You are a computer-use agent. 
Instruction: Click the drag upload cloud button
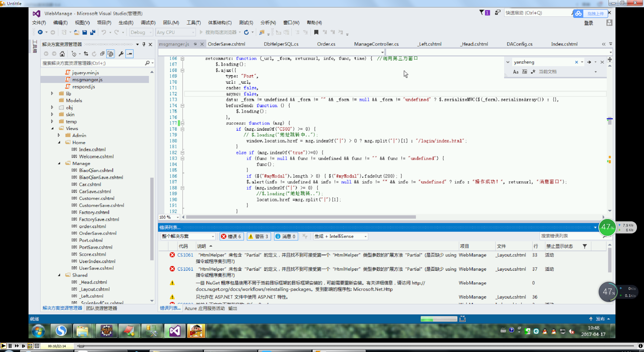click(x=591, y=13)
